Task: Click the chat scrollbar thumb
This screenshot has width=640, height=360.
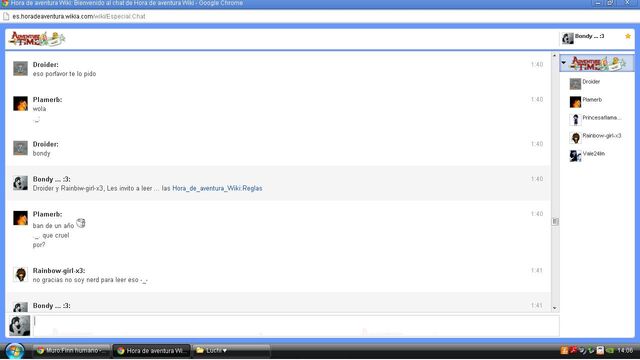Action: point(555,222)
